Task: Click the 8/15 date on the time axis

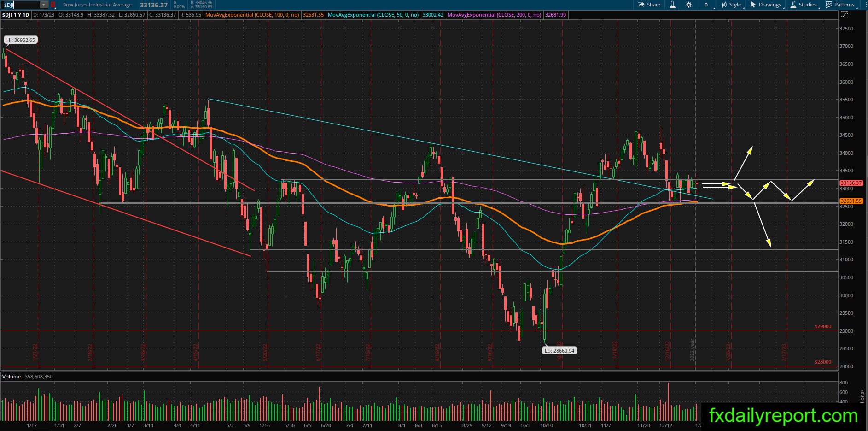Action: [x=437, y=425]
